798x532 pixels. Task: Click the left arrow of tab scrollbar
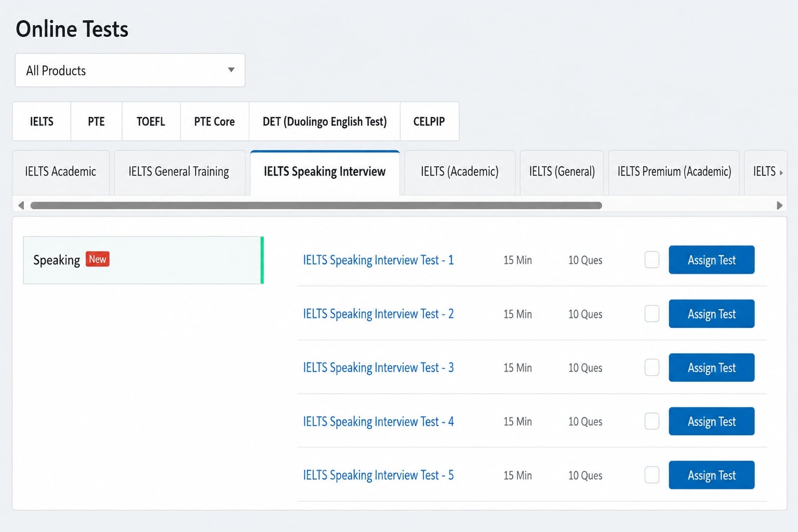(x=21, y=205)
